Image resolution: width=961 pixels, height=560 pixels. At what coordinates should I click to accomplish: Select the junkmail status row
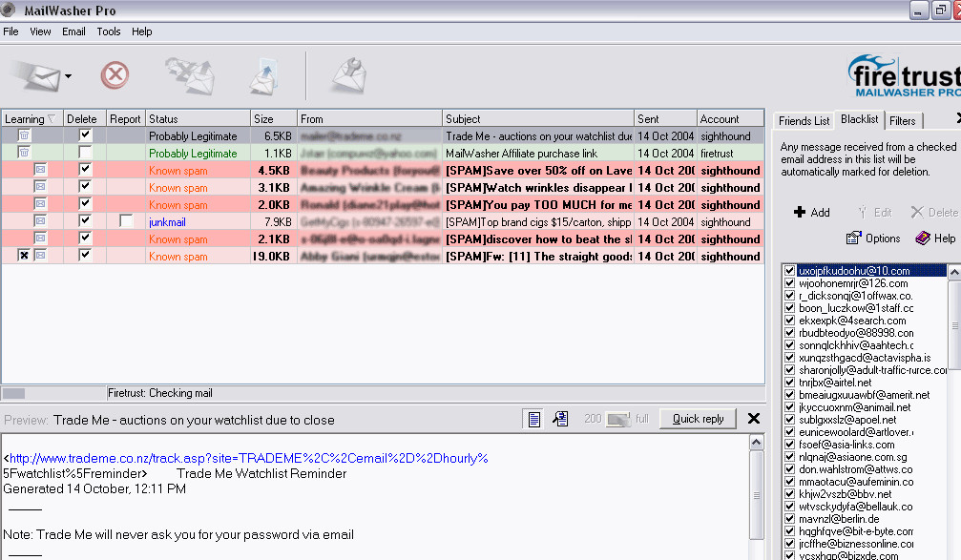(x=383, y=221)
